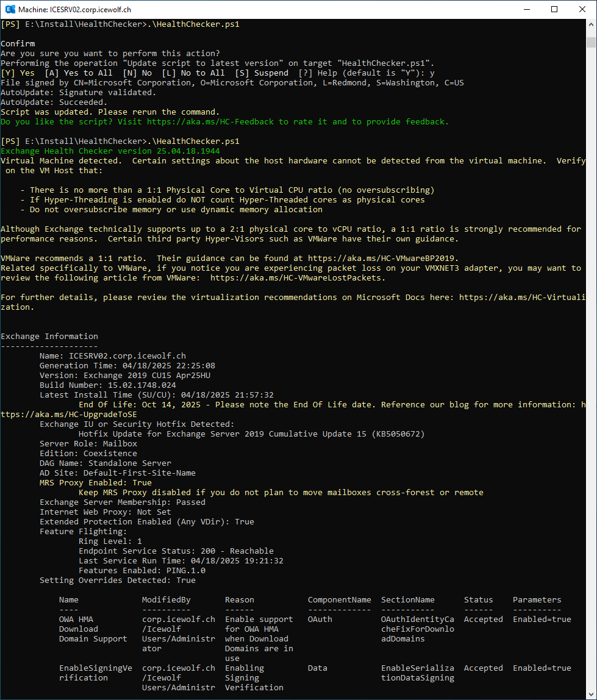Click the 'Parameters' column header
597x700 pixels.
coord(537,600)
